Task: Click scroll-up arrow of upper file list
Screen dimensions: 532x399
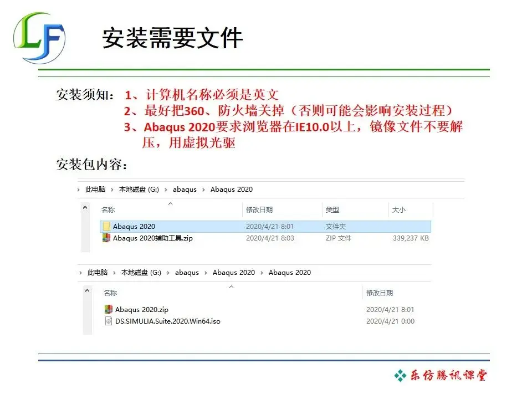Action: [x=85, y=207]
